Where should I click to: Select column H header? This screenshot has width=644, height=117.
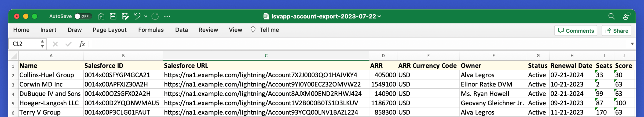572,56
